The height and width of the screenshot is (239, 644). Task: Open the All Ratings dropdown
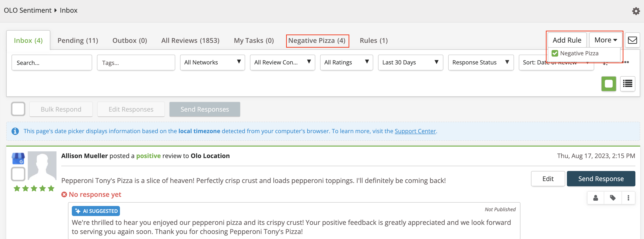346,63
